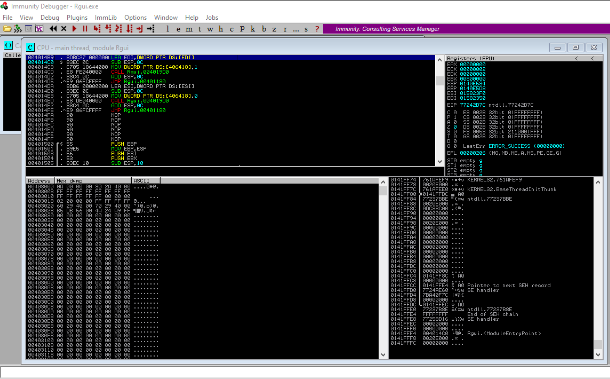
Task: Run the program with the red play icon
Action: tap(74, 29)
